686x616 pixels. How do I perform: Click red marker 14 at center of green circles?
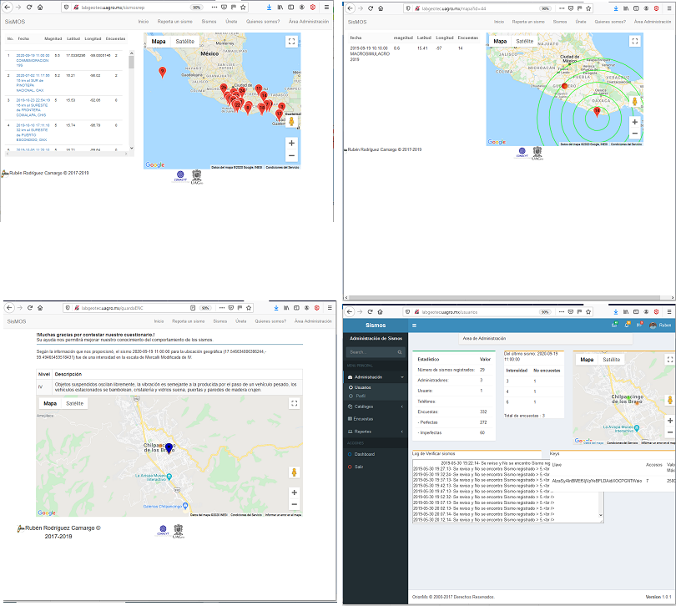click(x=596, y=111)
